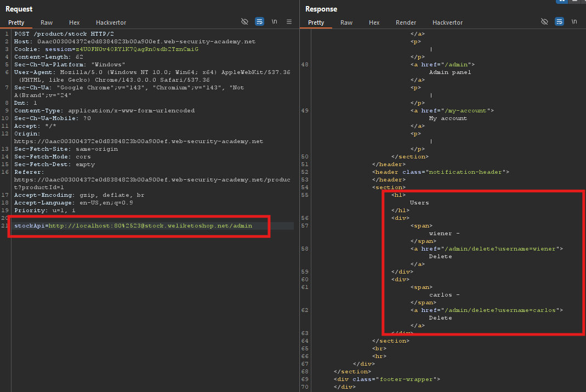Select the Pretty tab in Request panel

tap(16, 22)
